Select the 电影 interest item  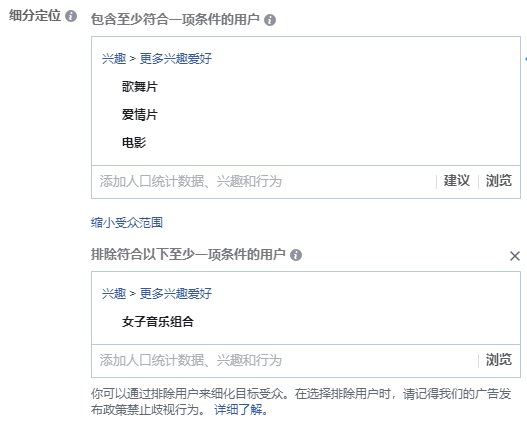pos(134,142)
